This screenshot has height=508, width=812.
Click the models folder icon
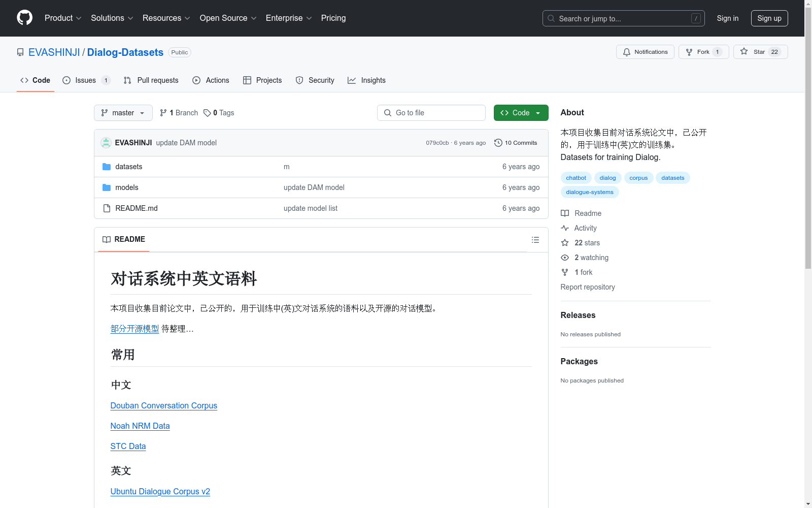point(107,187)
